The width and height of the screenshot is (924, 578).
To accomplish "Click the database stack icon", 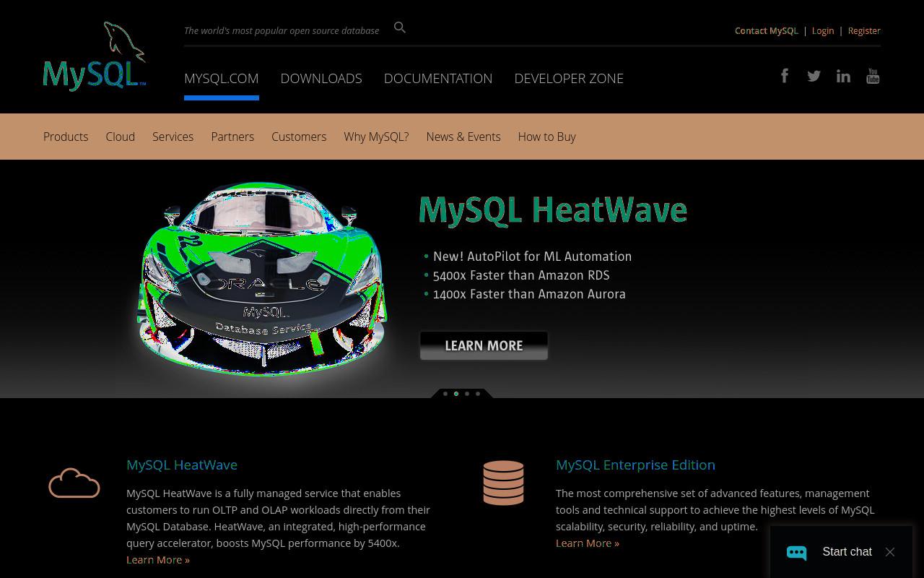I will [x=503, y=483].
